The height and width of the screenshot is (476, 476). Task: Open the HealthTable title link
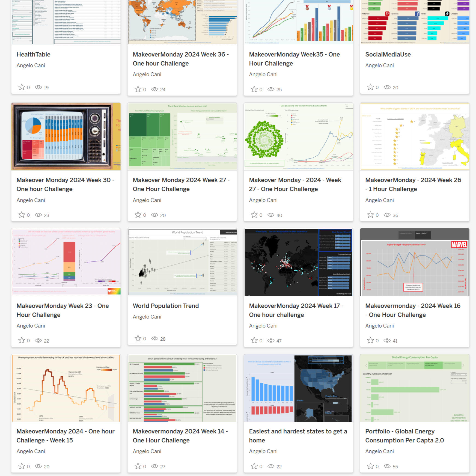[33, 55]
